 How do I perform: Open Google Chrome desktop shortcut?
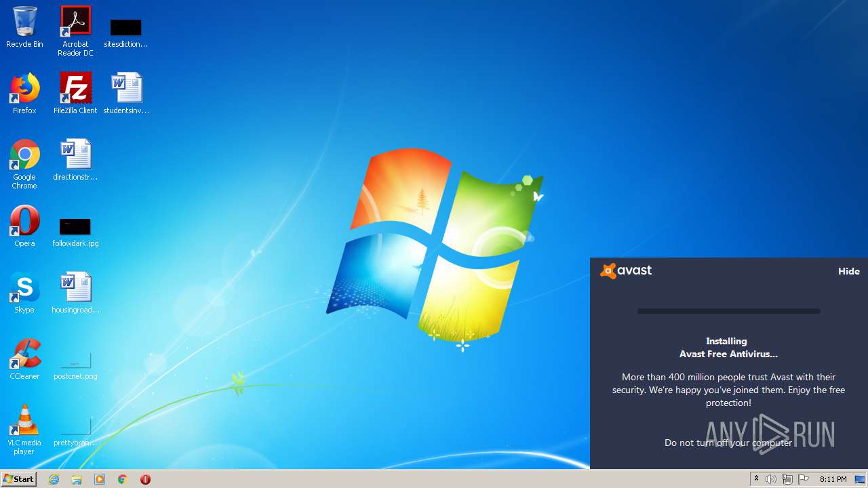point(24,164)
